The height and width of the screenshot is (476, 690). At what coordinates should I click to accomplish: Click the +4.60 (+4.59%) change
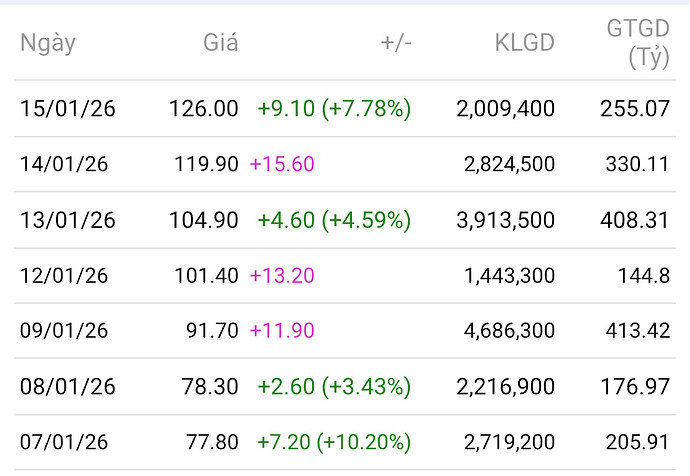[334, 220]
